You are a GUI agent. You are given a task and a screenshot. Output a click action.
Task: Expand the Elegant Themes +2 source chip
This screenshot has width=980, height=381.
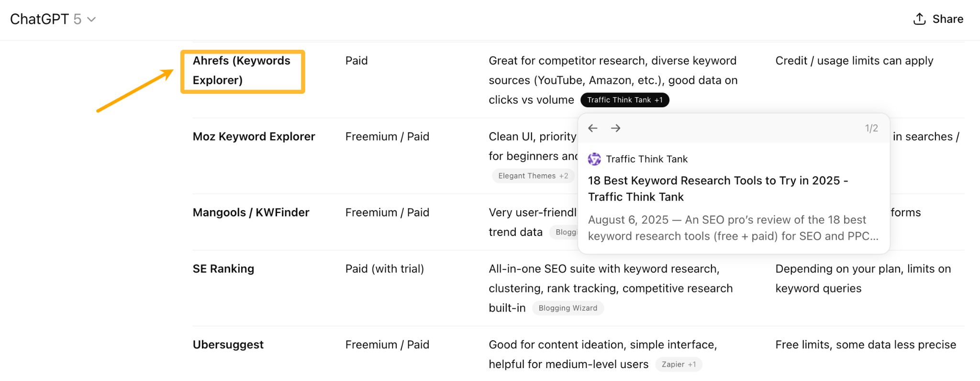coord(533,176)
